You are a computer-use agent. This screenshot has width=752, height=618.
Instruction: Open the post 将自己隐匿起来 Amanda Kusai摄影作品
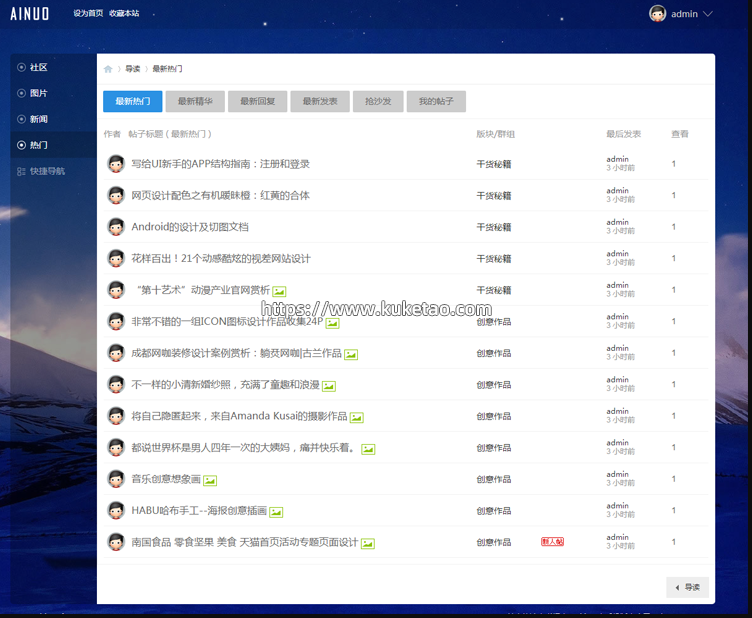239,416
